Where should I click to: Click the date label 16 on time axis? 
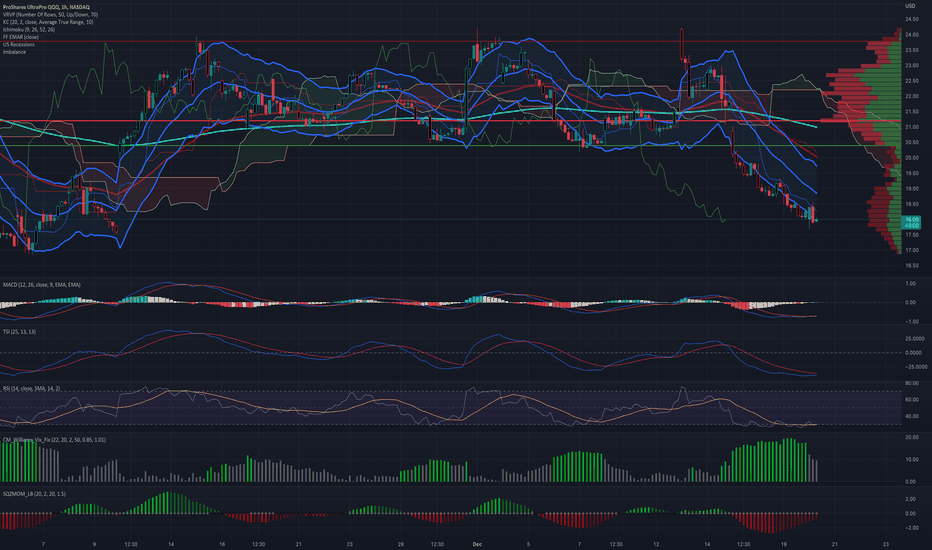pos(222,544)
